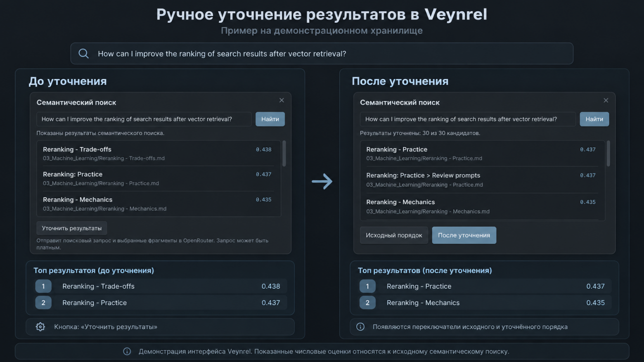Open the Reranking - Trade-offs search result
Viewport: 644px width, 362px height.
159,154
